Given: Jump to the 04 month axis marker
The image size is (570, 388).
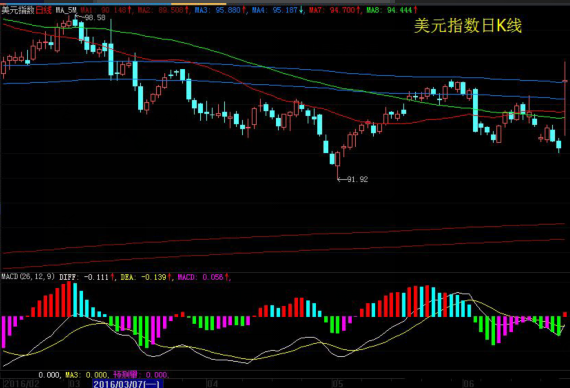Looking at the screenshot, I should pos(212,384).
